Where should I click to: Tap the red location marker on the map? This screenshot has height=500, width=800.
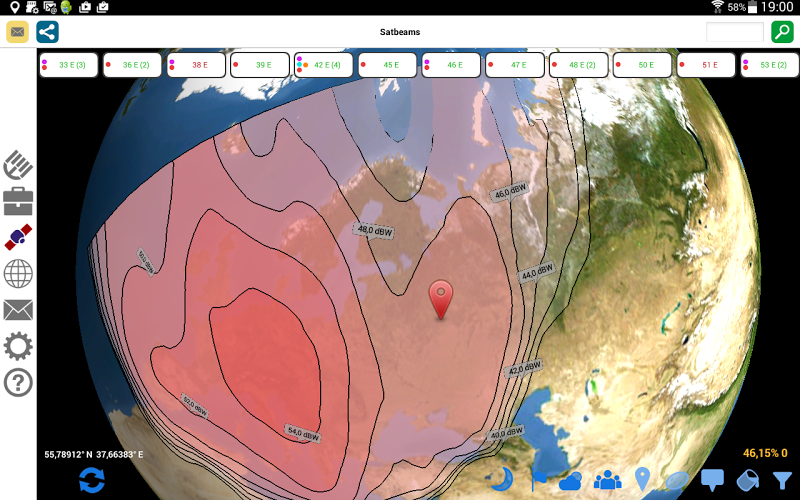point(441,298)
